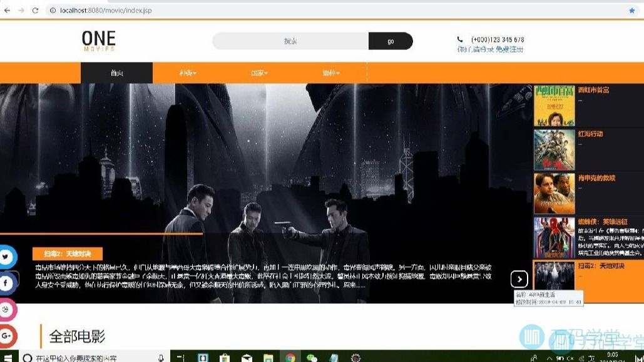The height and width of the screenshot is (362, 644).
Task: Open the Windows Start menu
Action: [x=7, y=358]
